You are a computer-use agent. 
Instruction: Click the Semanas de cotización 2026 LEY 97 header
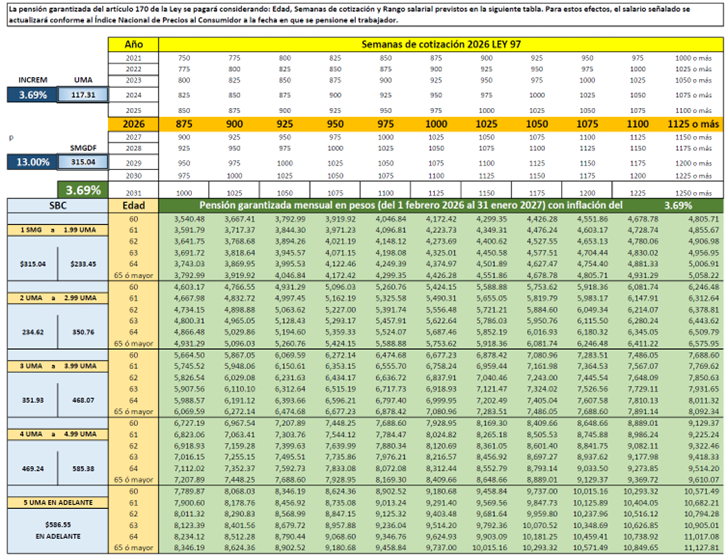click(x=441, y=44)
